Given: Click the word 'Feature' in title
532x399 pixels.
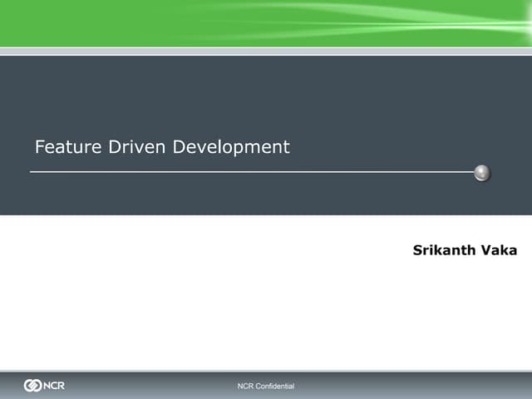Looking at the screenshot, I should click(68, 147).
